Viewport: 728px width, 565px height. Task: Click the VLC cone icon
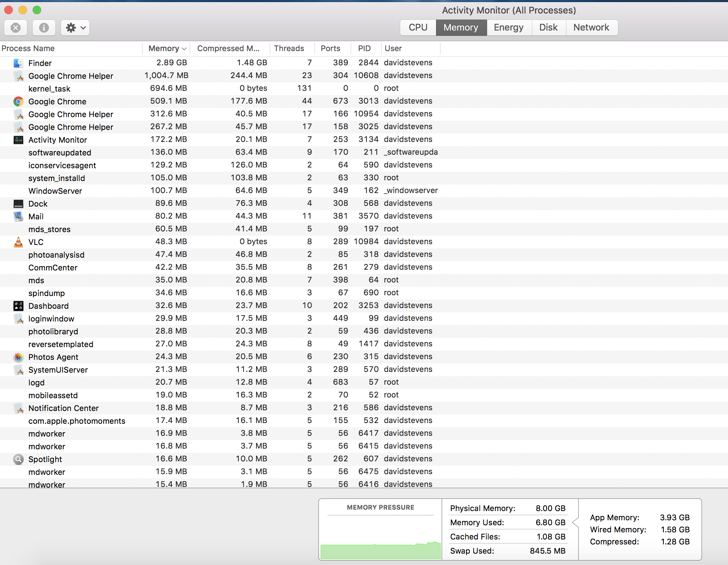click(x=18, y=242)
